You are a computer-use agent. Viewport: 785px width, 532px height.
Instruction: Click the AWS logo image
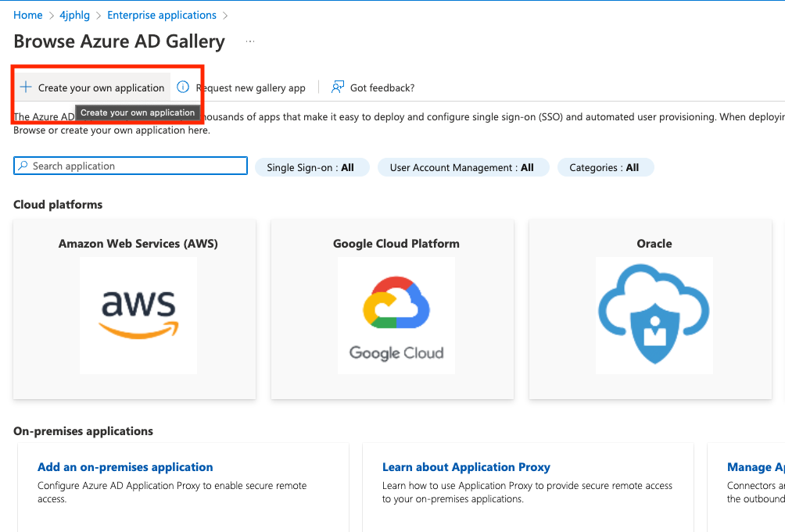138,316
